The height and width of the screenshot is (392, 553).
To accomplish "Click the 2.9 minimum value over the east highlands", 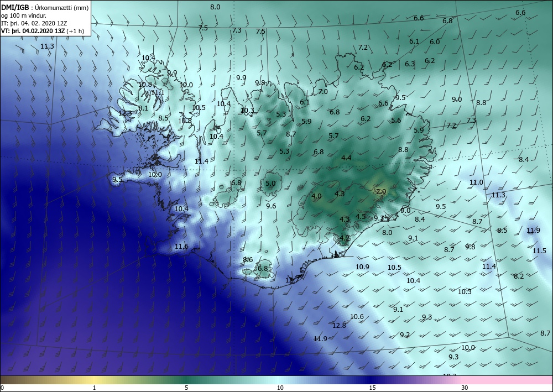I will pyautogui.click(x=381, y=192).
